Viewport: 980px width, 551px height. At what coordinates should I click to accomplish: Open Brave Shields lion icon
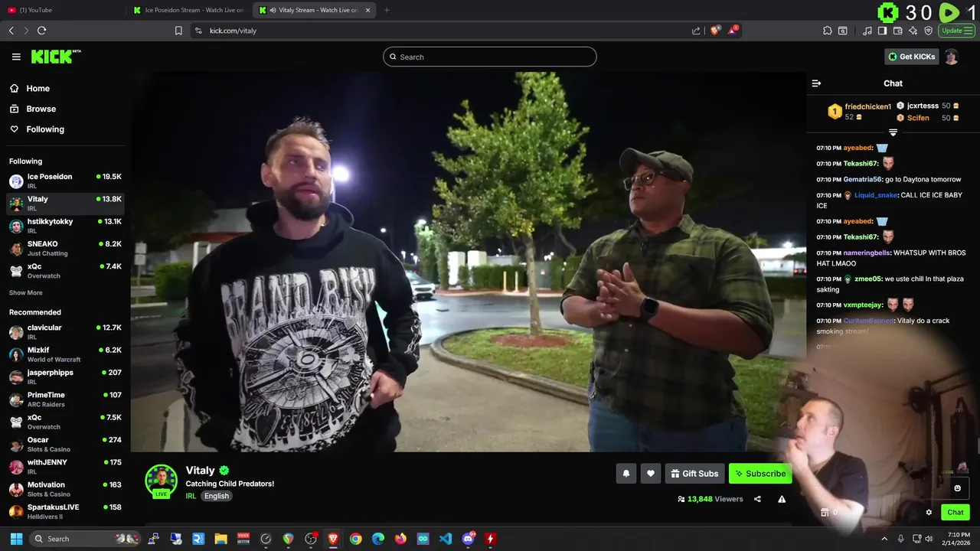(x=715, y=31)
